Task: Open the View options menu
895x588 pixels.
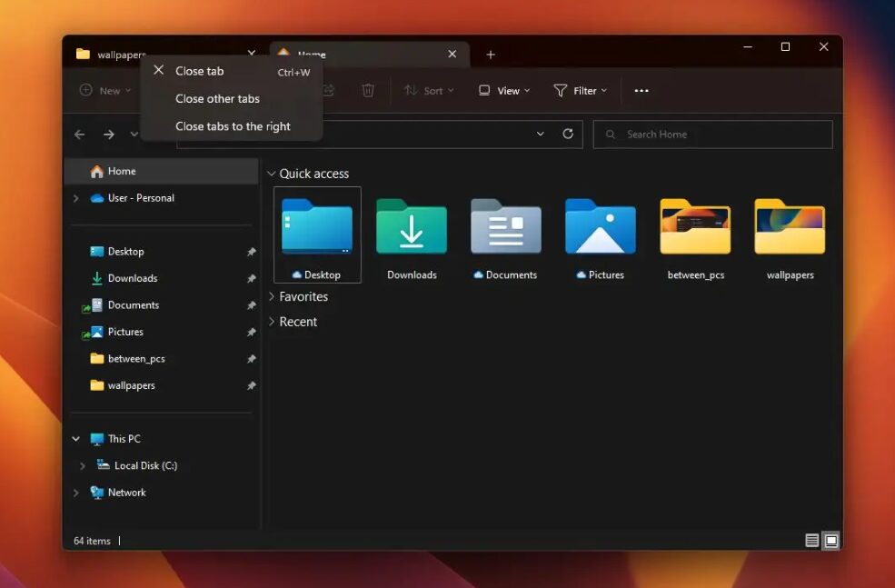Action: click(504, 91)
